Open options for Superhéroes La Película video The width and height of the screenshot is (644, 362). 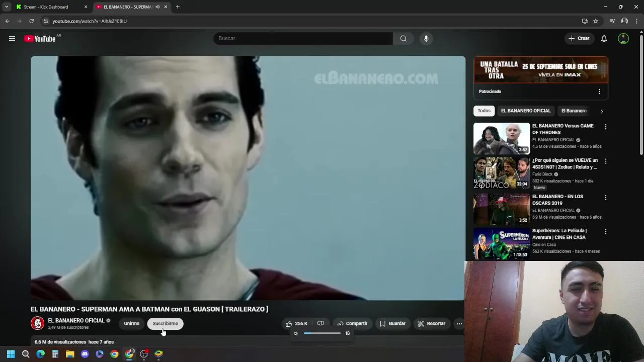pos(605,232)
